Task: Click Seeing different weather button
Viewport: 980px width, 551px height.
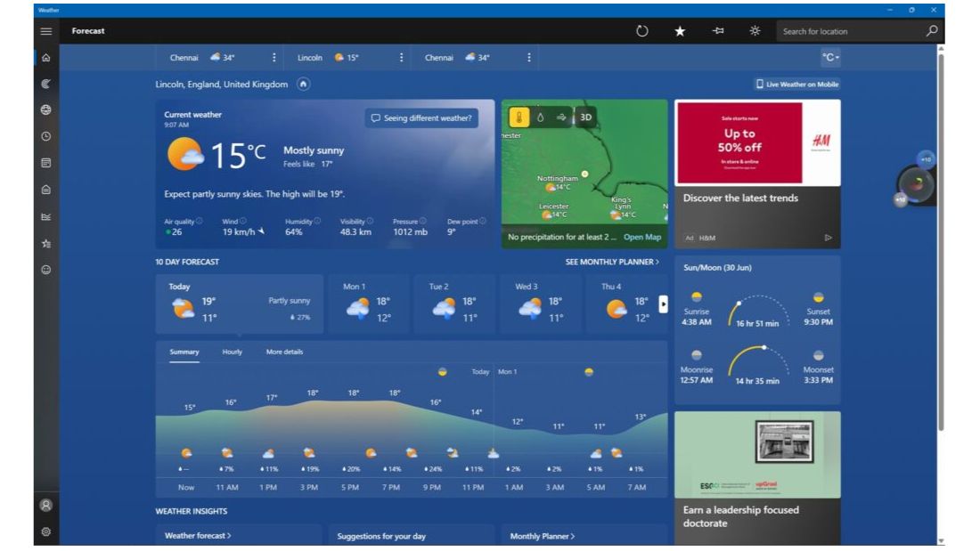Action: point(423,117)
